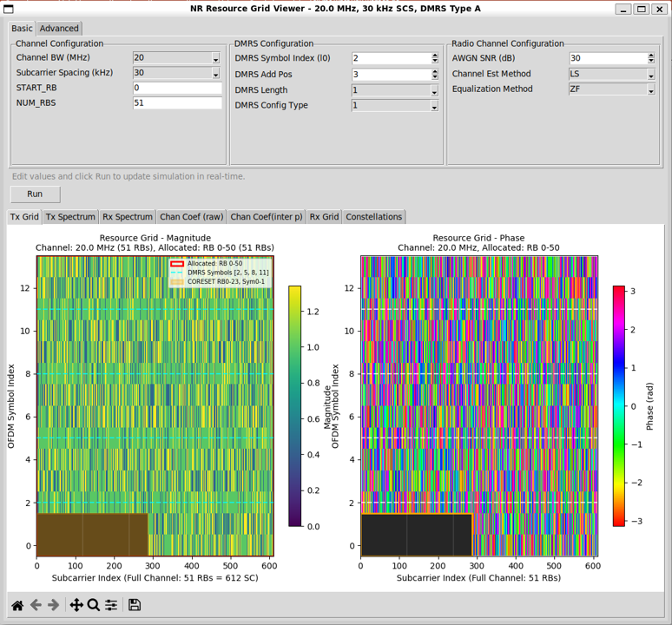Open the Configure subplots sliders icon

point(111,605)
